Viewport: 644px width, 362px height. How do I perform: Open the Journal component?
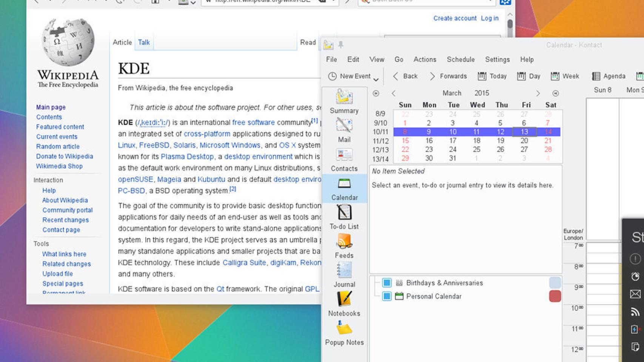pos(344,275)
